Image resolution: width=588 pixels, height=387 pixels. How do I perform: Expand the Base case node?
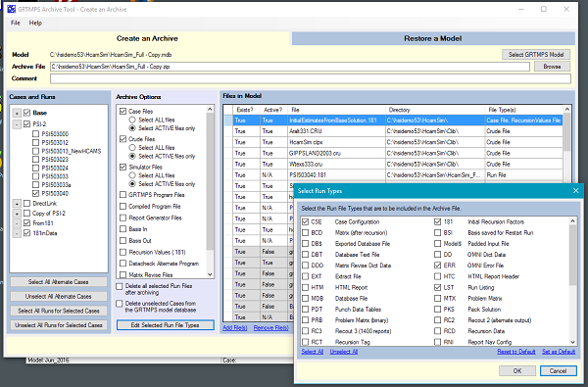(17, 113)
